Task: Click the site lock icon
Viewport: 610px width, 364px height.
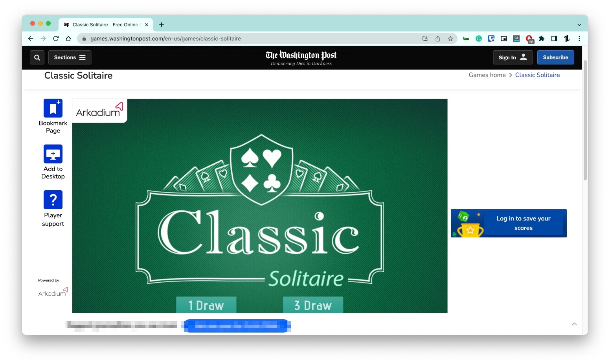Action: pos(84,39)
